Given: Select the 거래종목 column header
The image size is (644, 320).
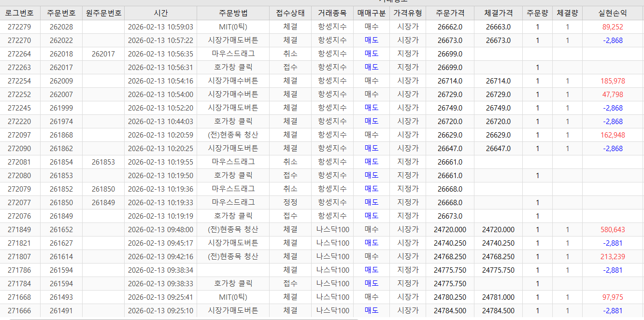Looking at the screenshot, I should pyautogui.click(x=332, y=13).
